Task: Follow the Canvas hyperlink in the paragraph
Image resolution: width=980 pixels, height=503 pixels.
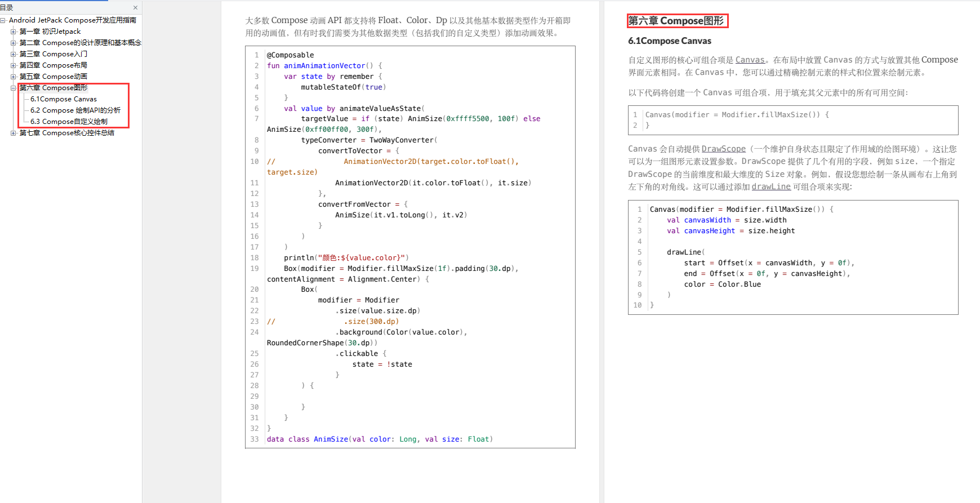Action: (750, 60)
